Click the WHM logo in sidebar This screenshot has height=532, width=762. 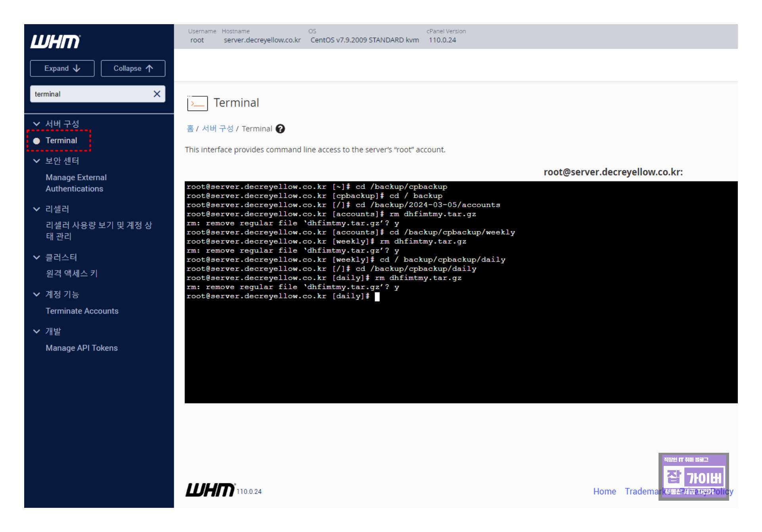click(56, 41)
